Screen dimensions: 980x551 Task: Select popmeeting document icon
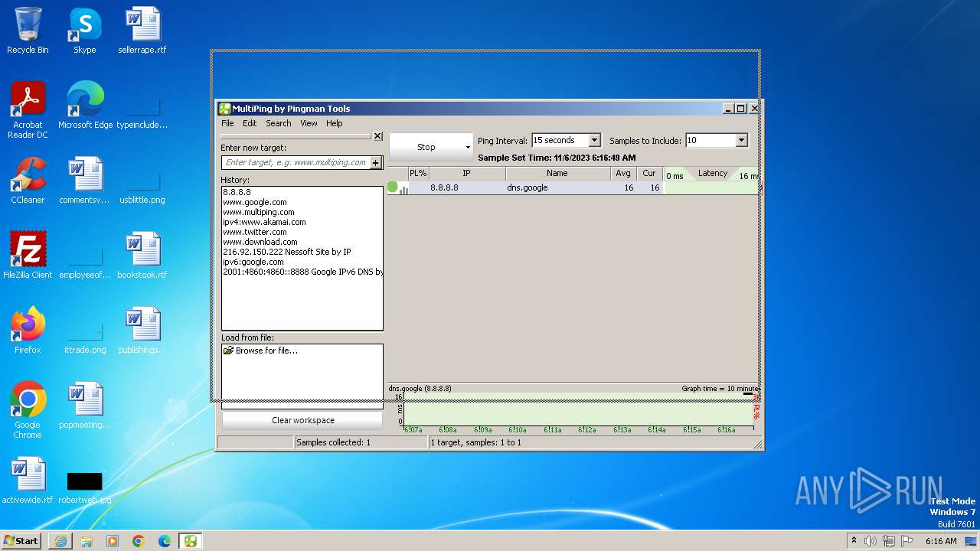[x=85, y=406]
